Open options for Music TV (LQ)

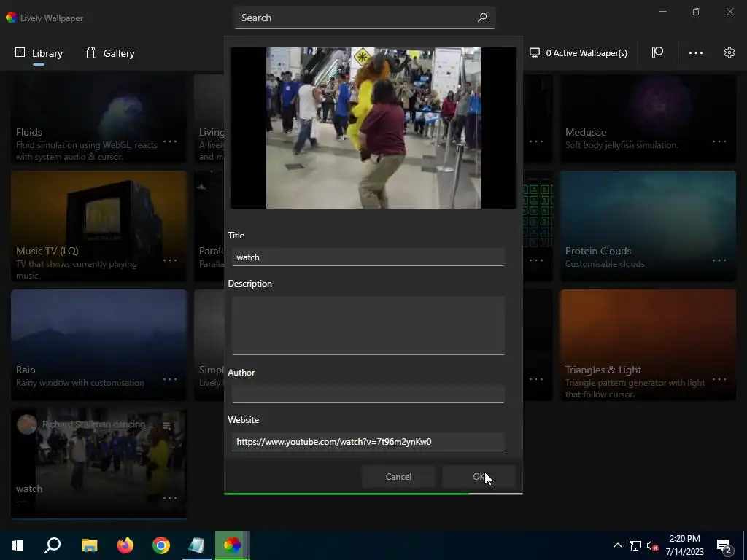pos(170,260)
